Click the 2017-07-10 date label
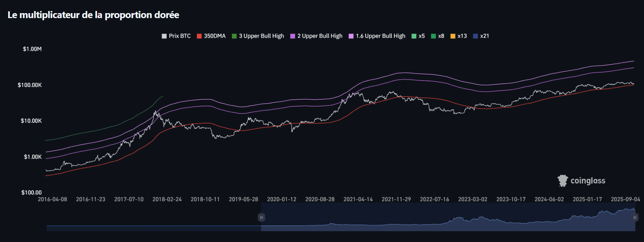Screen dimensions: 644x242 pos(129,199)
